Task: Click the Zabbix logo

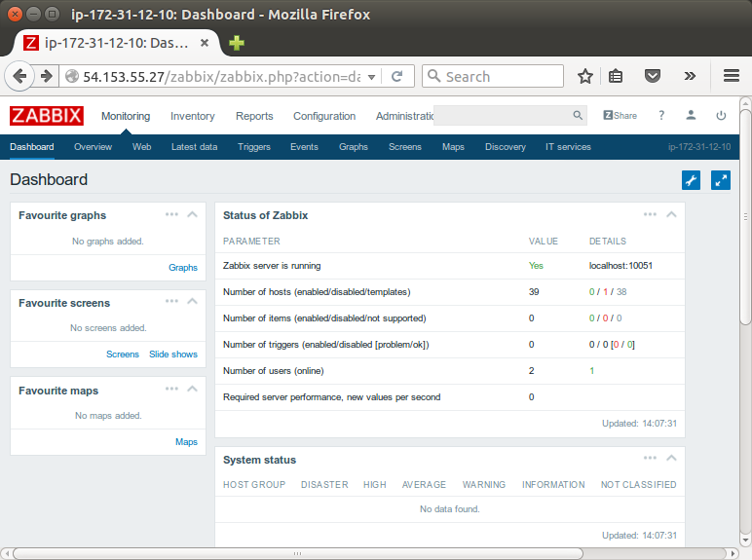Action: tap(47, 116)
